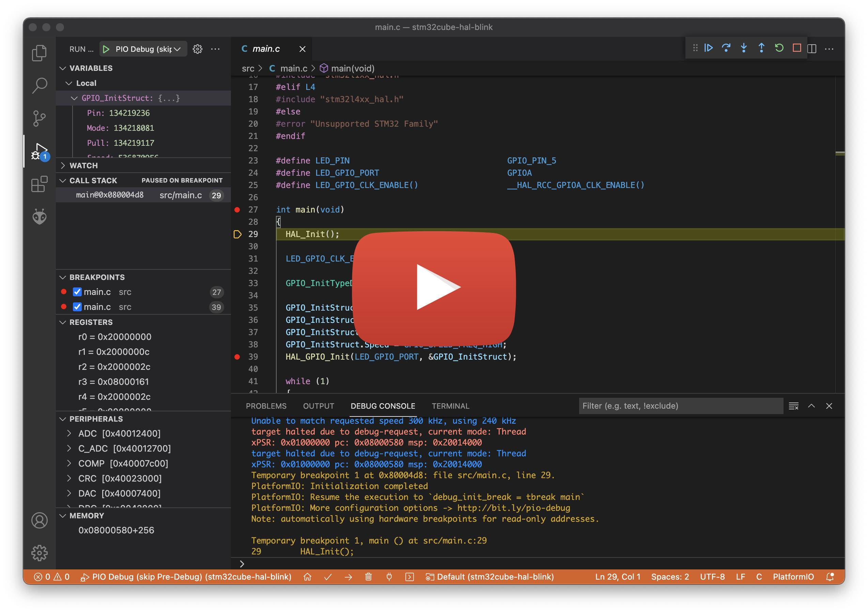Remove the breakpoint dot on line 27
Viewport: 868px width, 613px height.
coord(237,210)
